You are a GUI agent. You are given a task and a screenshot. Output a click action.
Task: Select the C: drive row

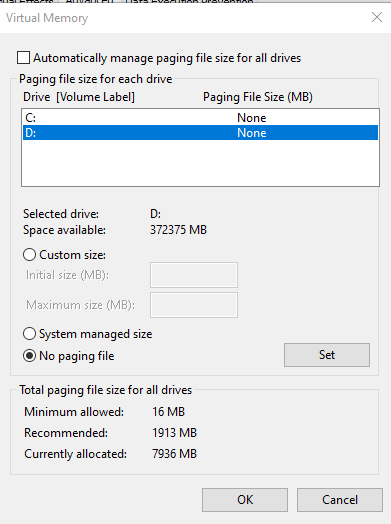200,118
